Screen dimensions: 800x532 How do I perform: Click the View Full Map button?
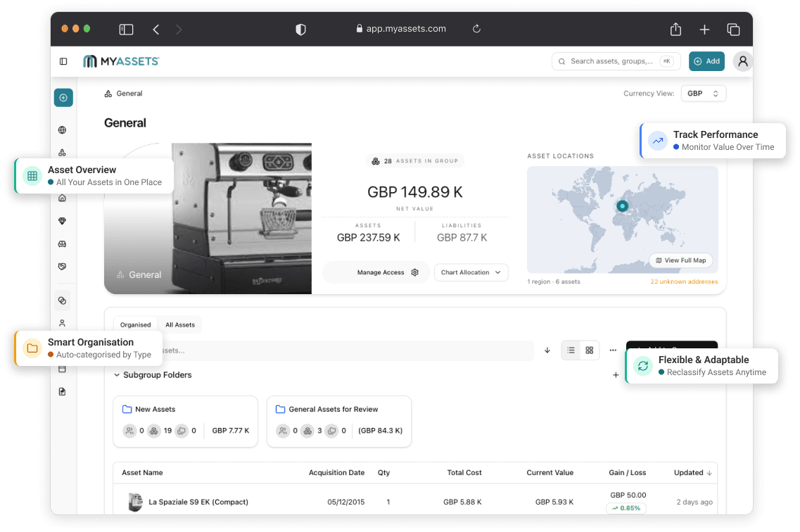pos(680,260)
